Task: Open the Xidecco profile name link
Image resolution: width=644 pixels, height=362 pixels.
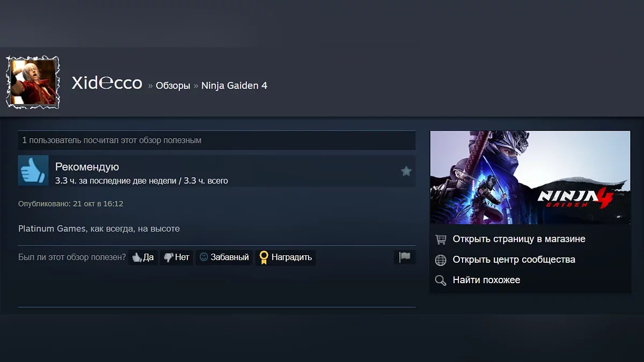Action: coord(107,83)
